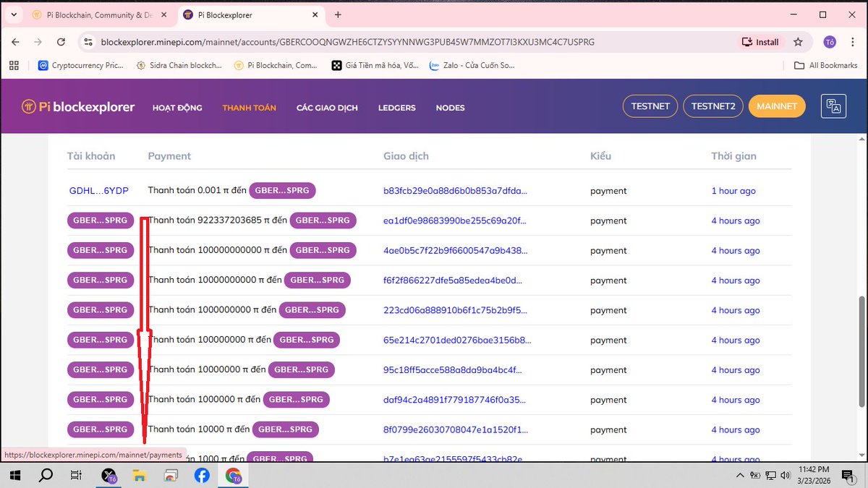The image size is (868, 488).
Task: Switch to TESTNET2 network
Action: [712, 106]
